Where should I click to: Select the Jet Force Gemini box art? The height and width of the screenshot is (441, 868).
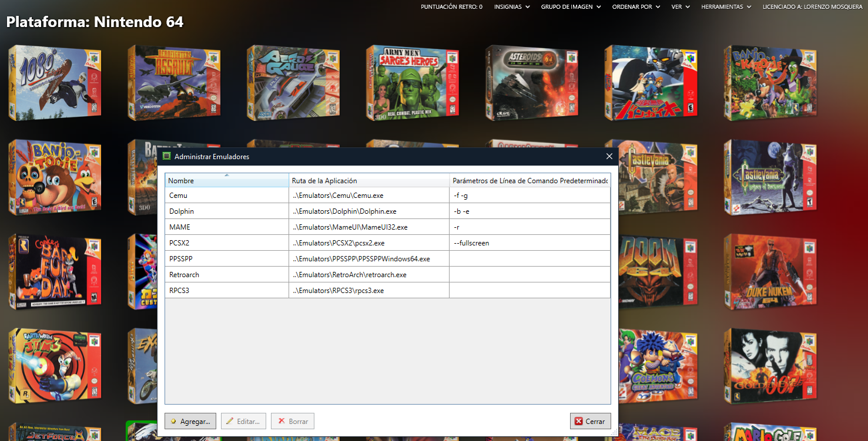coord(55,432)
